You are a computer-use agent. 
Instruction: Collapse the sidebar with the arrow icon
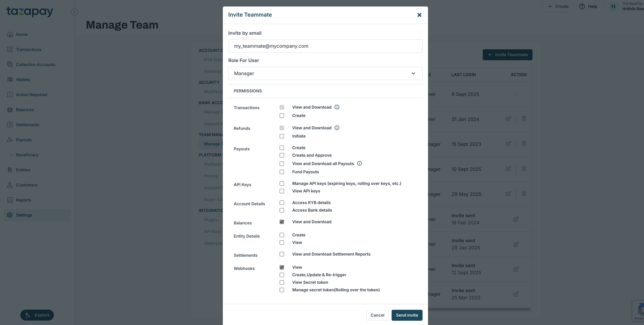pos(74,12)
